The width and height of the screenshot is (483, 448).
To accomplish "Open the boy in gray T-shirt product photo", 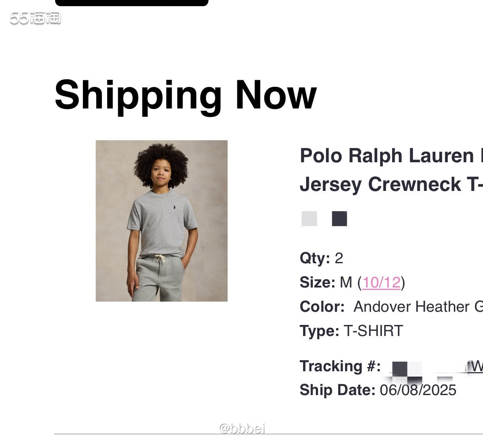I will (162, 221).
